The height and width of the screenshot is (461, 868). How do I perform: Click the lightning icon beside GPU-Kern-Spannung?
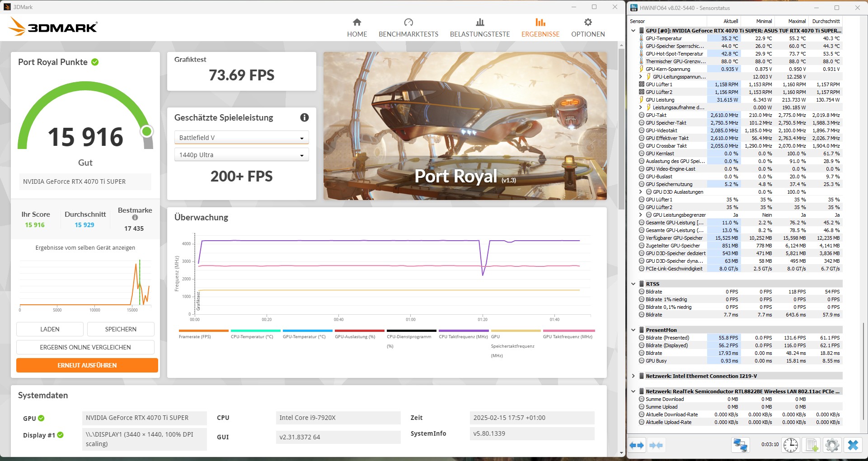pyautogui.click(x=641, y=69)
